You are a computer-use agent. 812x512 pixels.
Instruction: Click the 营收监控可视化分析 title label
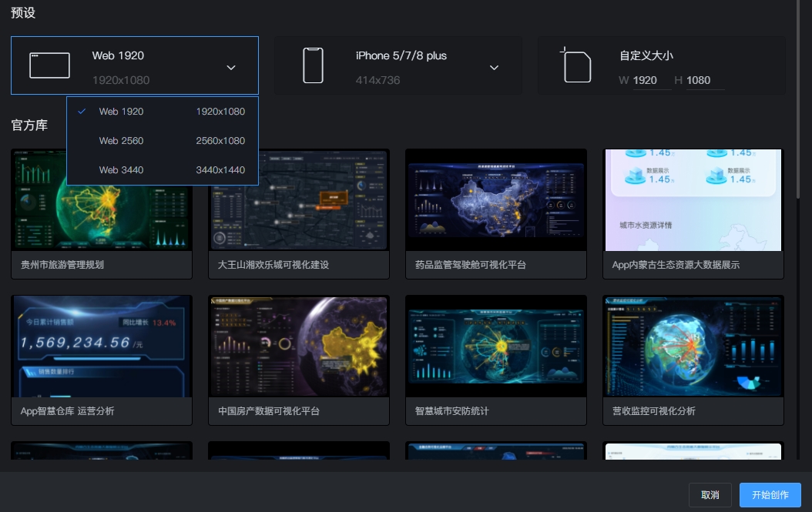coord(653,411)
